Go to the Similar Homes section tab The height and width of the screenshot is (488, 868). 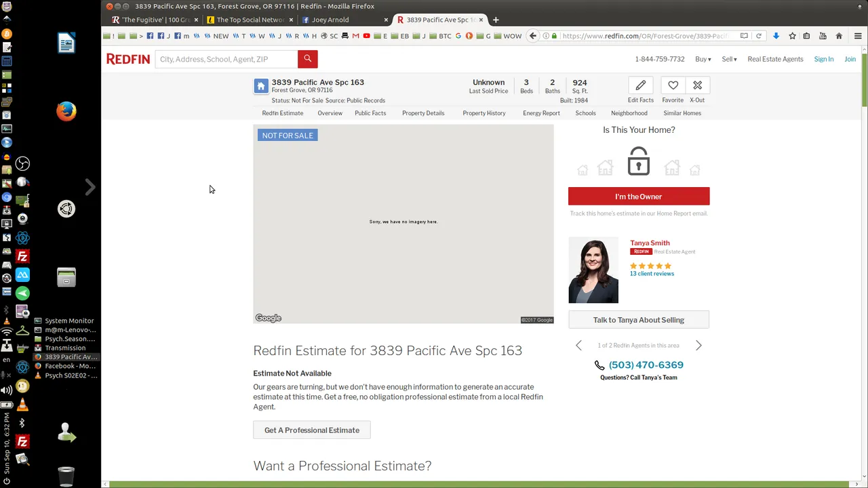pyautogui.click(x=682, y=113)
